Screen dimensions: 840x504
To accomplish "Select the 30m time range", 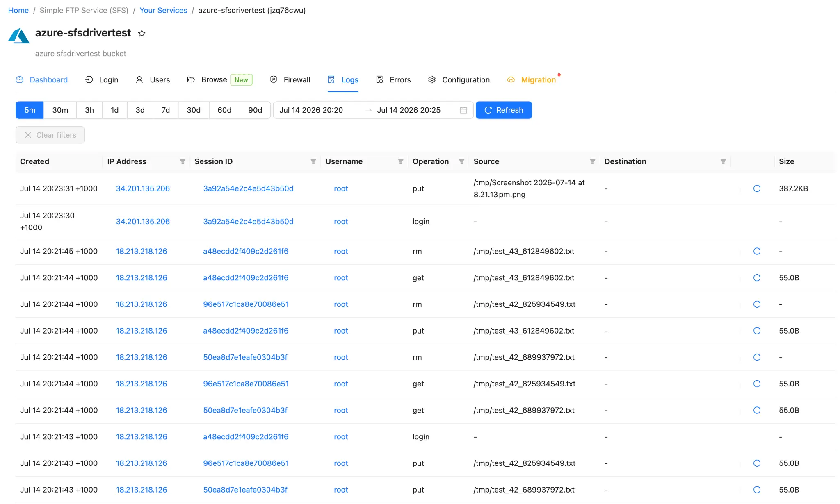I will 60,110.
